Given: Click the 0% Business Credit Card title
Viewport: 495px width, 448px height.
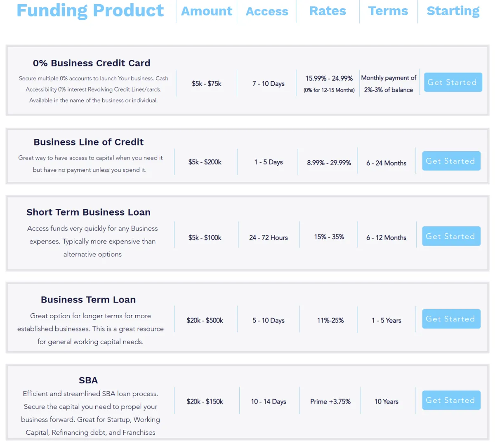Looking at the screenshot, I should point(92,63).
